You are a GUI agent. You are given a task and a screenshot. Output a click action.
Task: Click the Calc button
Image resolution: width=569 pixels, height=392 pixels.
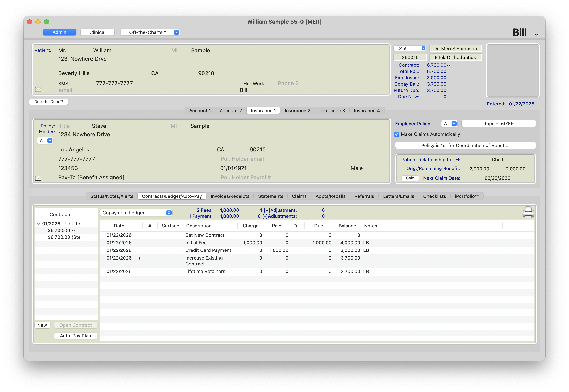pyautogui.click(x=410, y=178)
